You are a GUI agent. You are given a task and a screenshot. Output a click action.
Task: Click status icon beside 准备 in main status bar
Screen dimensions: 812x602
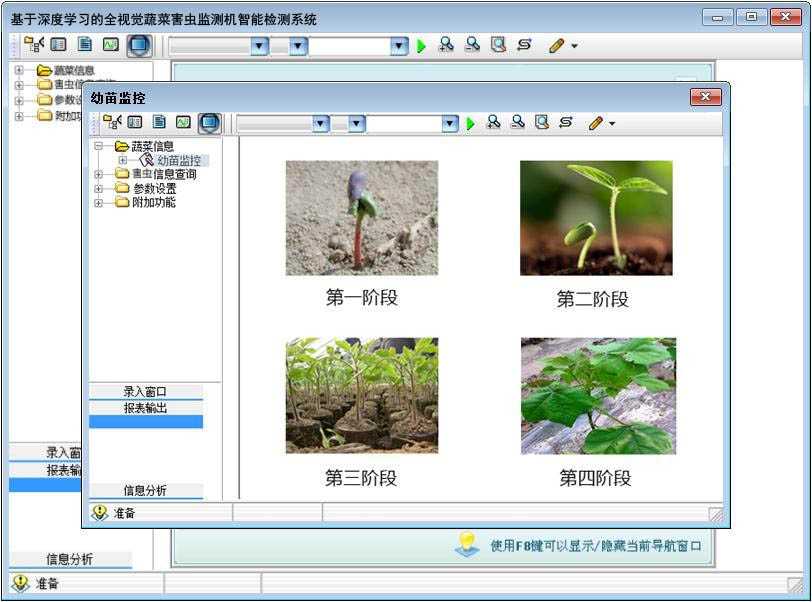click(20, 584)
